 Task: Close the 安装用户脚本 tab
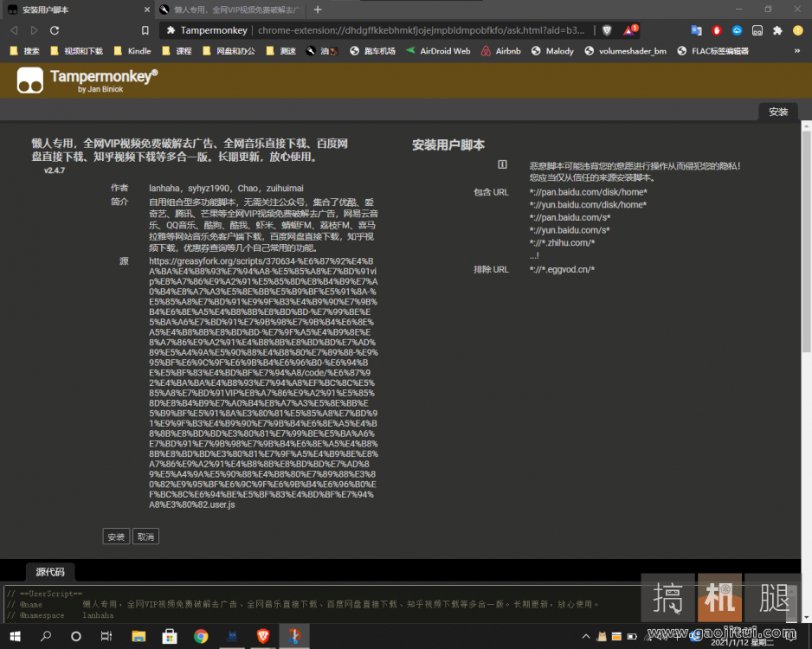coord(147,10)
